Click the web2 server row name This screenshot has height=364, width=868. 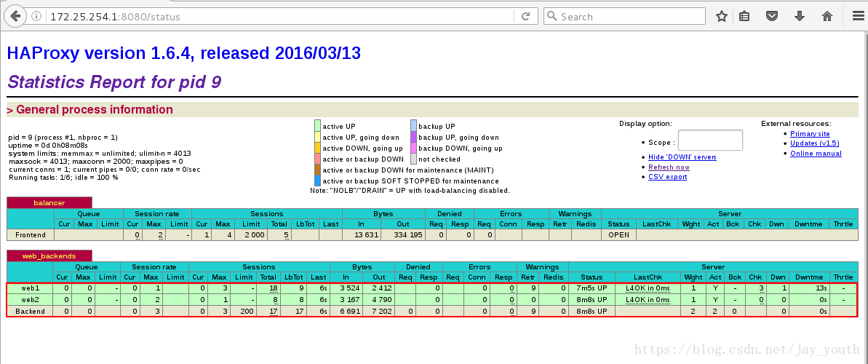point(30,300)
